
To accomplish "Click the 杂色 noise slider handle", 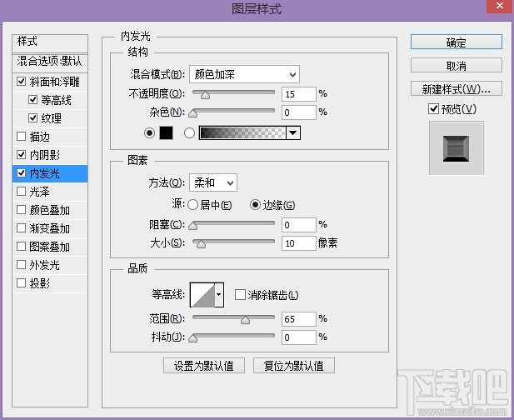I will coord(193,113).
